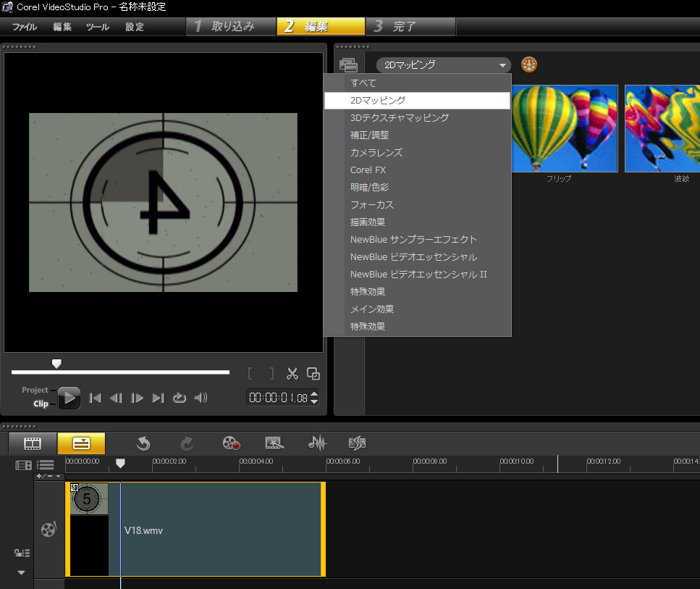Choose 3Dテクスチャマッピング category

(417, 118)
